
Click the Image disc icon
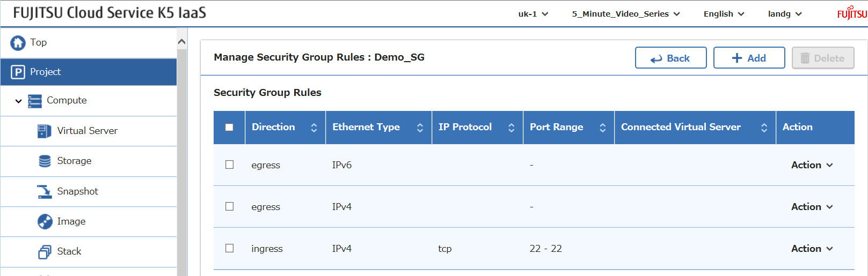coord(45,221)
